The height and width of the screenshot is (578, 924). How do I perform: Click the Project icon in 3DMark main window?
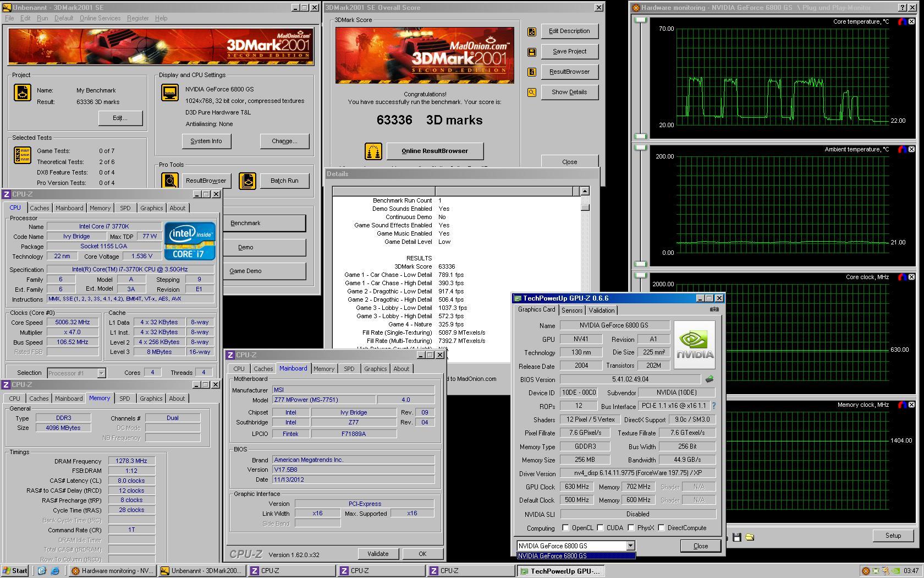point(23,92)
